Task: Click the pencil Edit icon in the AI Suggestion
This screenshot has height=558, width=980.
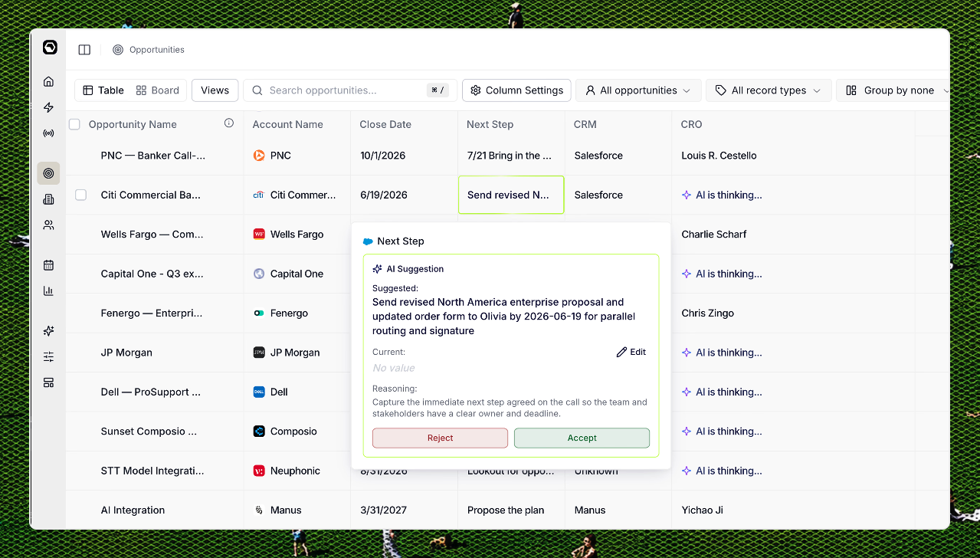Action: 621,352
